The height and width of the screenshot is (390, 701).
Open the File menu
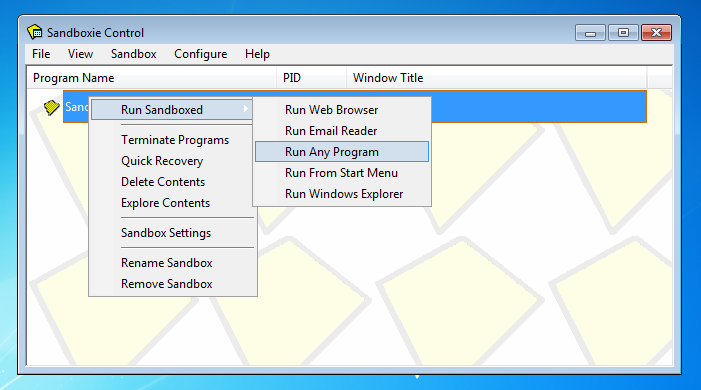[41, 54]
